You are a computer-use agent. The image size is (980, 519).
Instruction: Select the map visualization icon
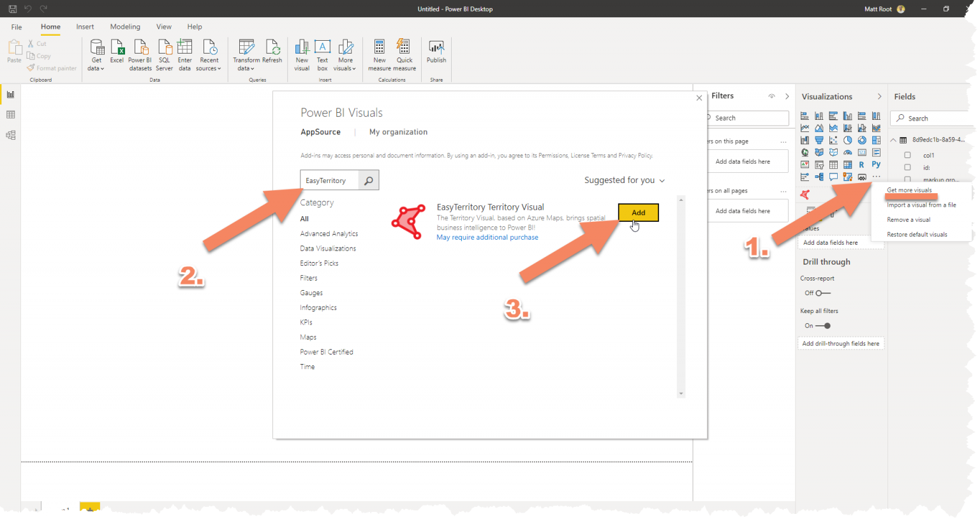[x=805, y=152]
